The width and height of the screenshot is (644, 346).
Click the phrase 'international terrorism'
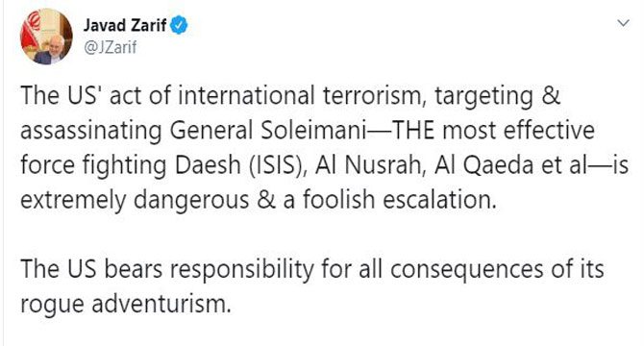[301, 96]
